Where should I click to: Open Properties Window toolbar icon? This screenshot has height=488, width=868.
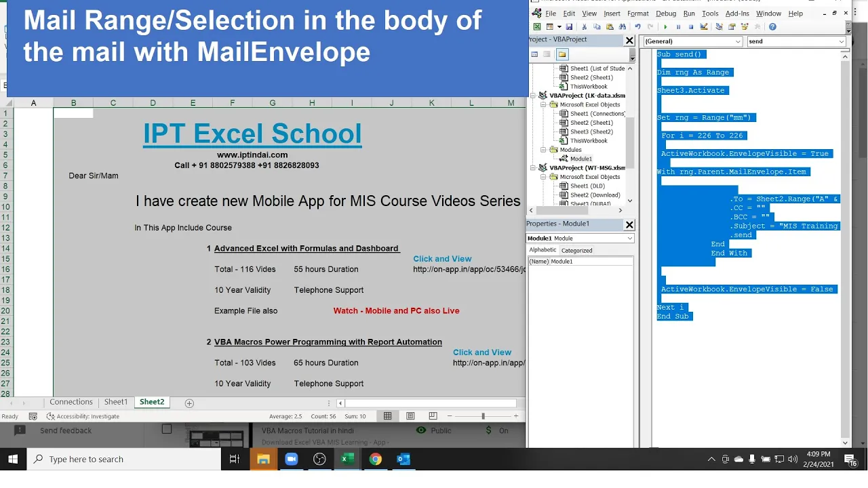(x=732, y=27)
